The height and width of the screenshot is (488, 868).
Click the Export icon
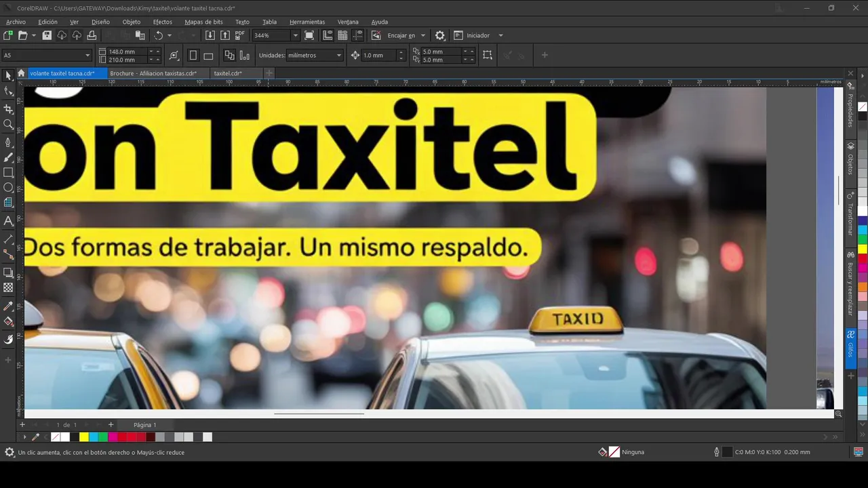pos(225,35)
